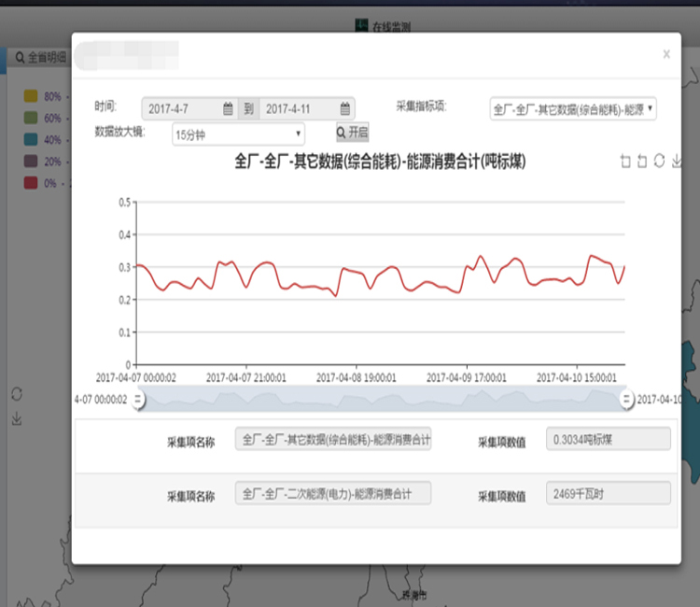Click the 开启 search button

[352, 133]
